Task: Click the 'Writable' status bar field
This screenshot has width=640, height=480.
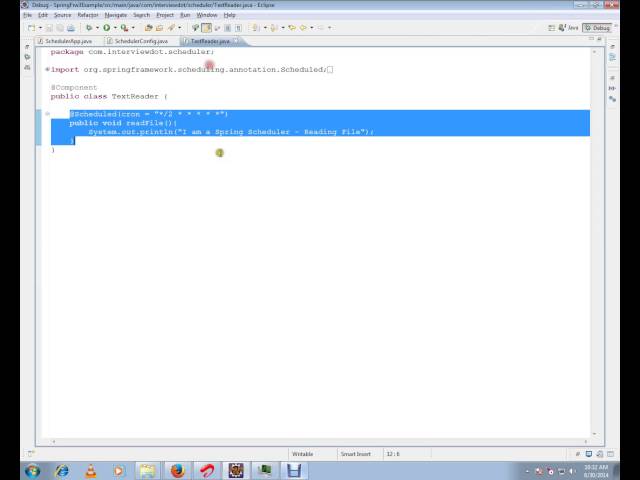Action: (x=302, y=454)
